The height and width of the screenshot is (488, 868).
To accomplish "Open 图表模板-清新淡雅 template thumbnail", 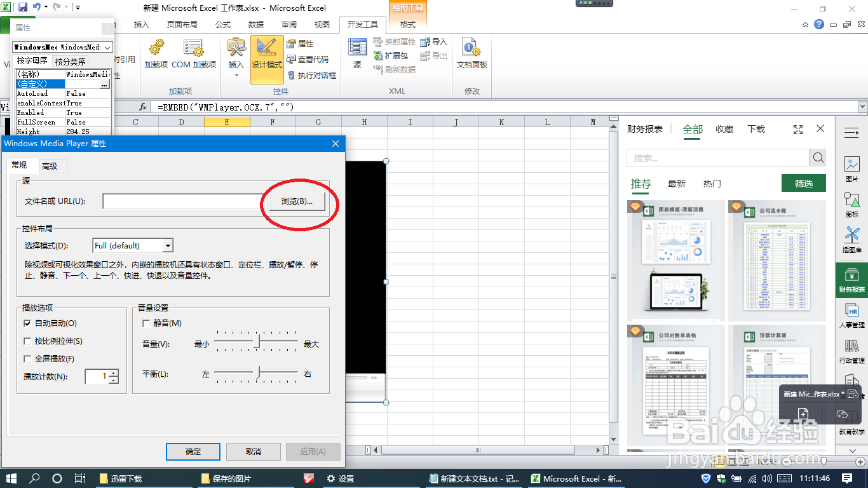I will [x=676, y=261].
